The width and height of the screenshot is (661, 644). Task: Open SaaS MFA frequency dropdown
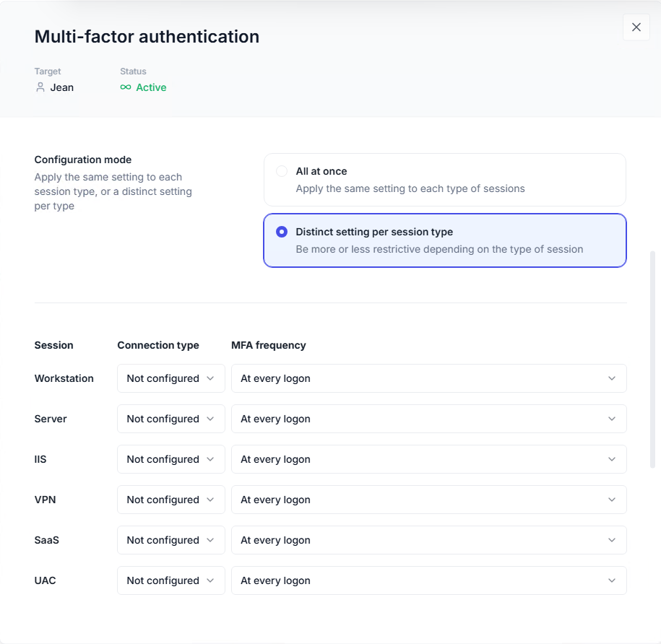428,540
